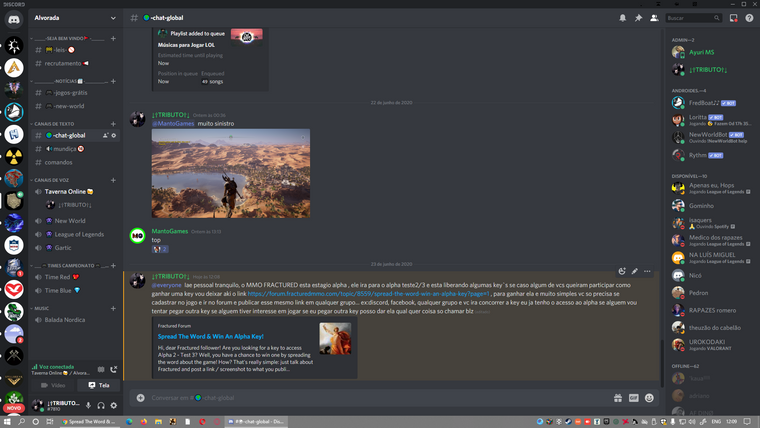Click the Tela screen share button
Image resolution: width=760 pixels, height=428 pixels.
[x=98, y=385]
